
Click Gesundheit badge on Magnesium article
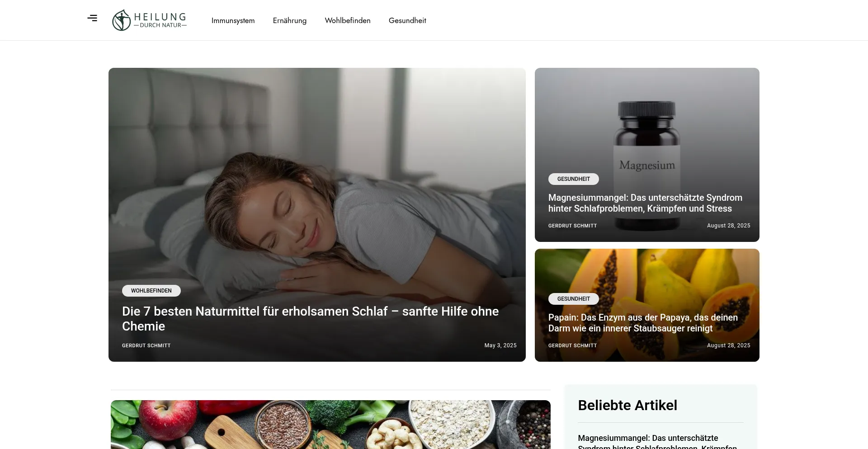click(574, 179)
